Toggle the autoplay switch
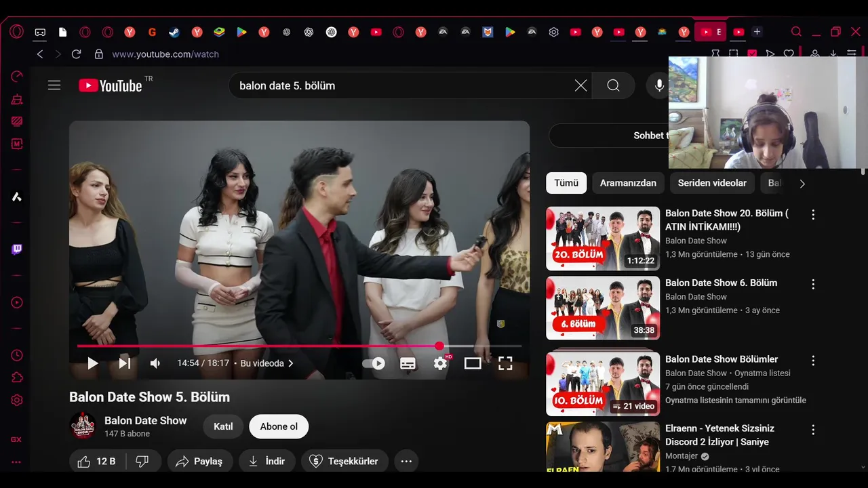868x488 pixels. click(374, 363)
